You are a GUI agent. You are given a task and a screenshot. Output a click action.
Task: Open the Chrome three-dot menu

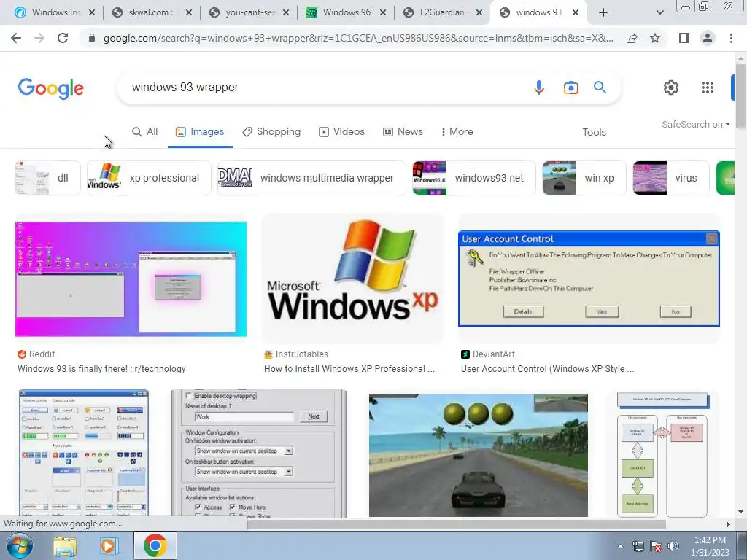pyautogui.click(x=731, y=38)
